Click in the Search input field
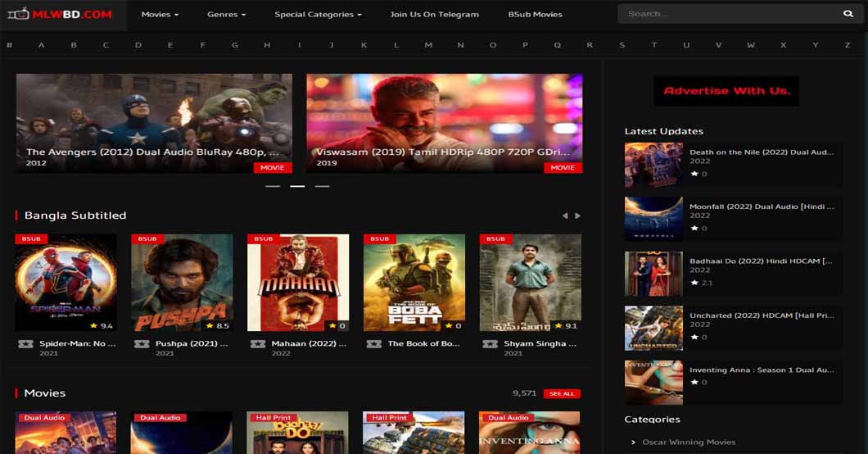This screenshot has height=454, width=868. [x=730, y=14]
